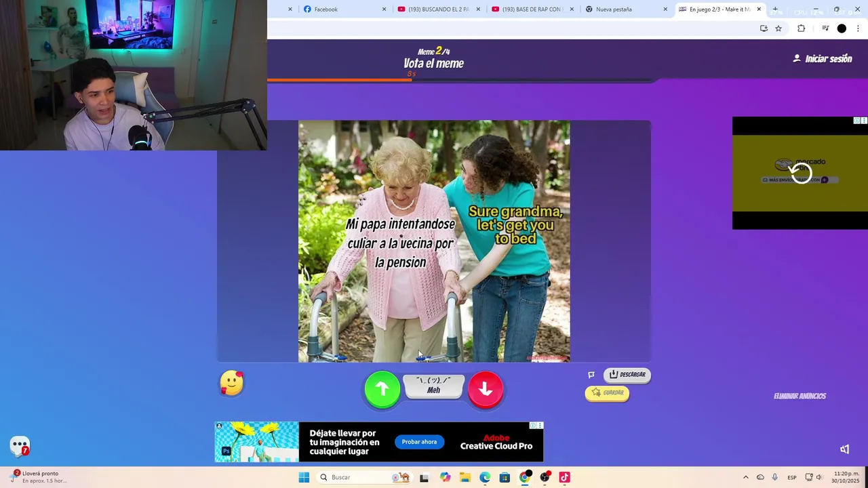This screenshot has height=488, width=868.
Task: Download the meme with Descargar
Action: pos(627,374)
